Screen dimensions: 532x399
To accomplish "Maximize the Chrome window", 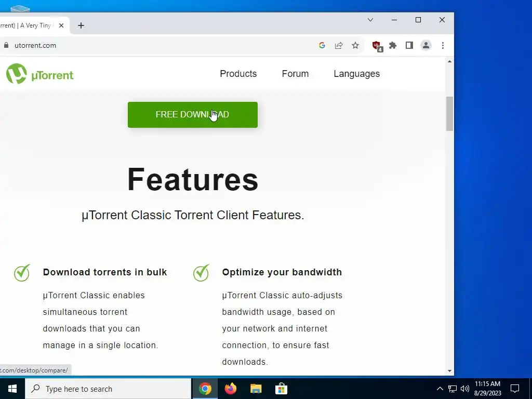I will [418, 20].
